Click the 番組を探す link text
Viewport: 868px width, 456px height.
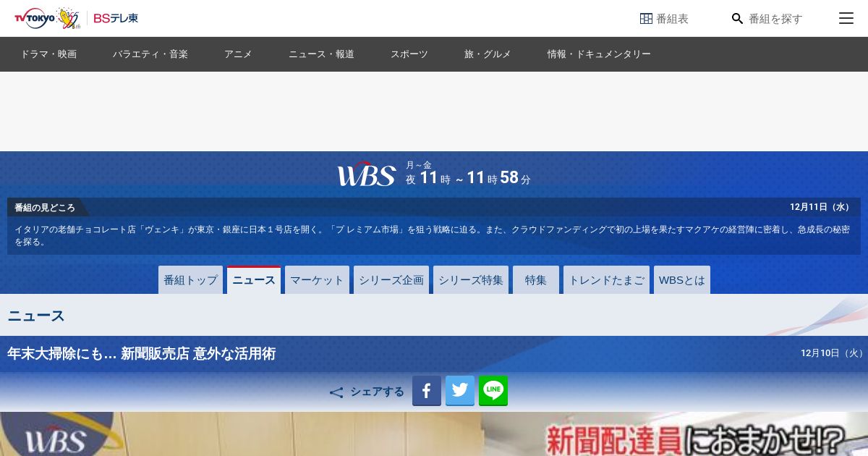(x=775, y=19)
